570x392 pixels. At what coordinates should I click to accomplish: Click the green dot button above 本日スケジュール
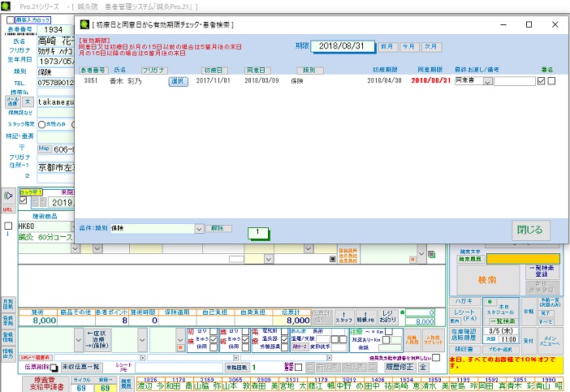pos(490,302)
